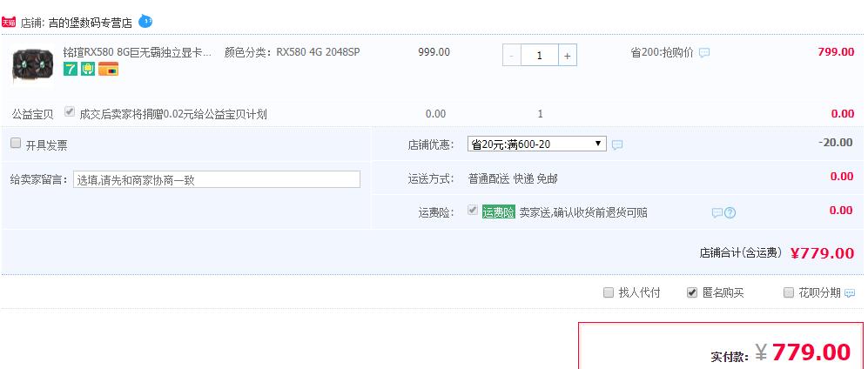Click the green 运费险 label

click(x=499, y=211)
